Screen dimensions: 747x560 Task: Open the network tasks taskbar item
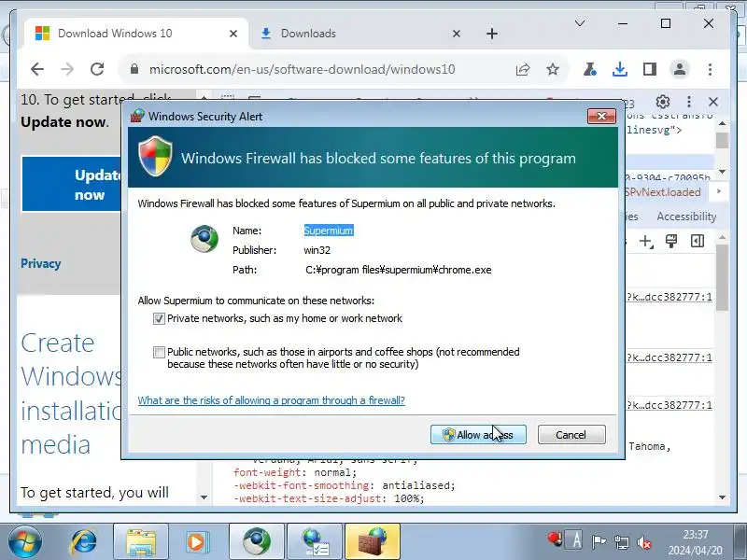pos(315,542)
